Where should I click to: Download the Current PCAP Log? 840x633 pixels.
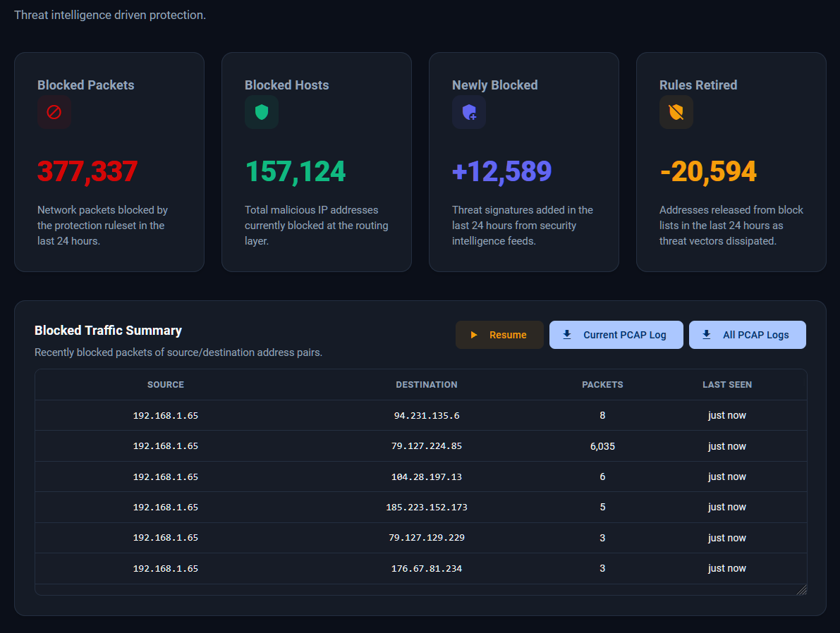pos(616,335)
